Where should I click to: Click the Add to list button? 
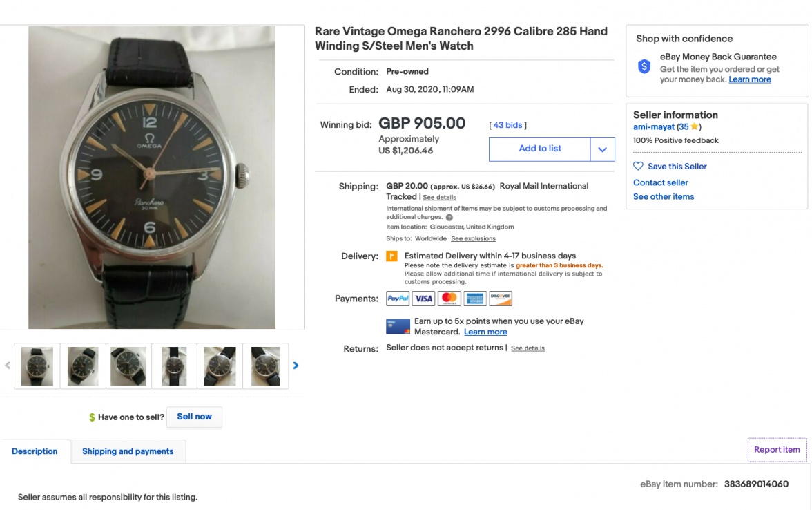click(x=540, y=149)
